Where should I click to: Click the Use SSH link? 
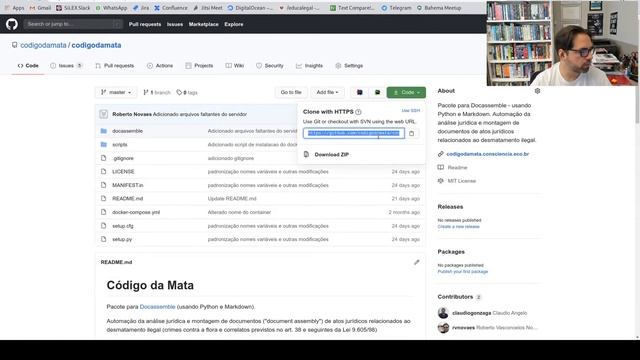(411, 111)
